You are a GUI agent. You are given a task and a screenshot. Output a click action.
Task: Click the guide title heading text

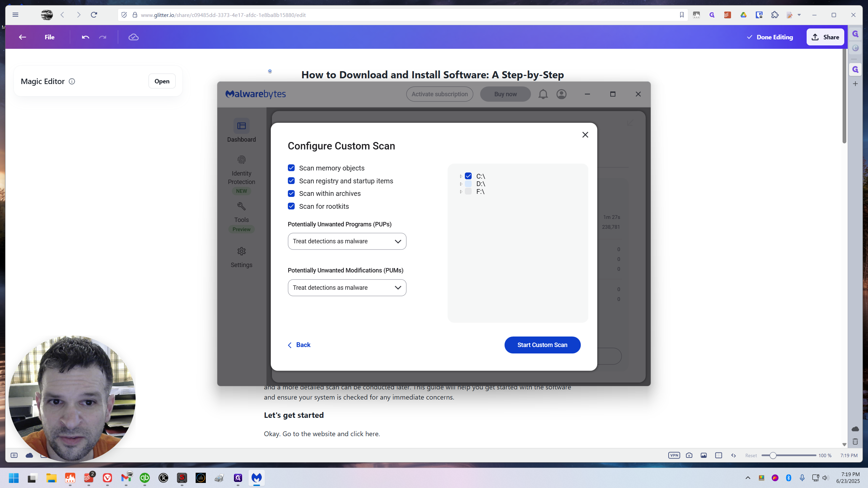[x=433, y=75]
